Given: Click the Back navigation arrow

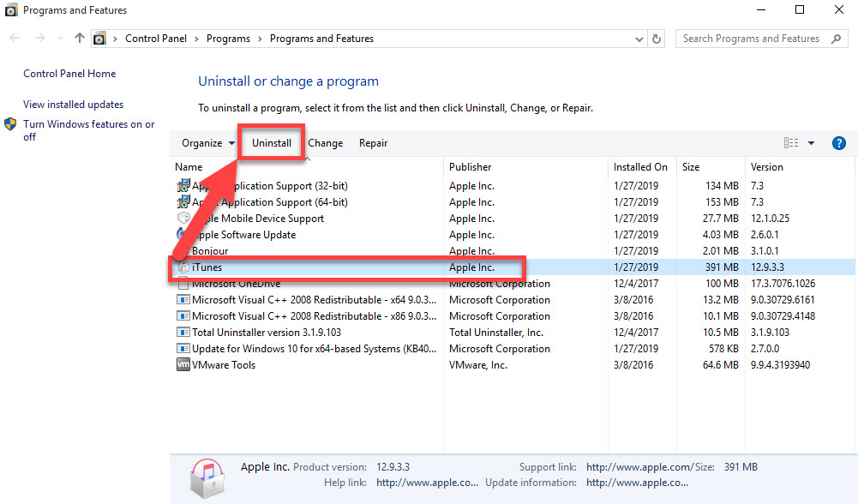Looking at the screenshot, I should 15,38.
